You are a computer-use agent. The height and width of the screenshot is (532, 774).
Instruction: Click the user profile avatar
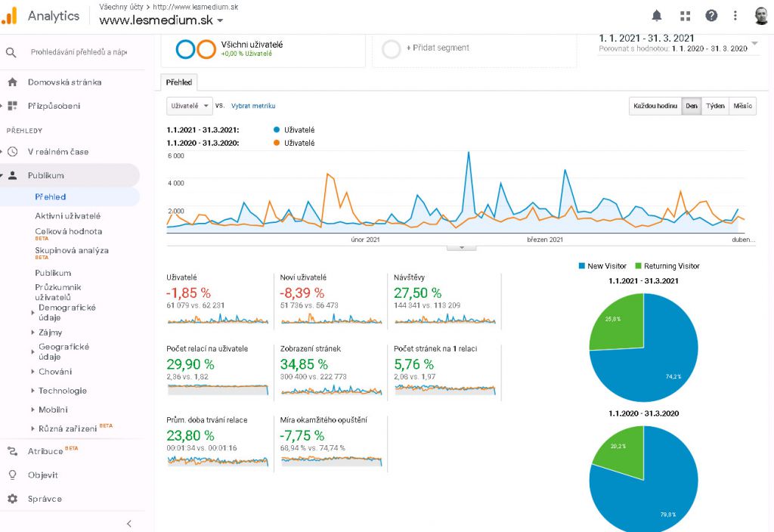761,16
